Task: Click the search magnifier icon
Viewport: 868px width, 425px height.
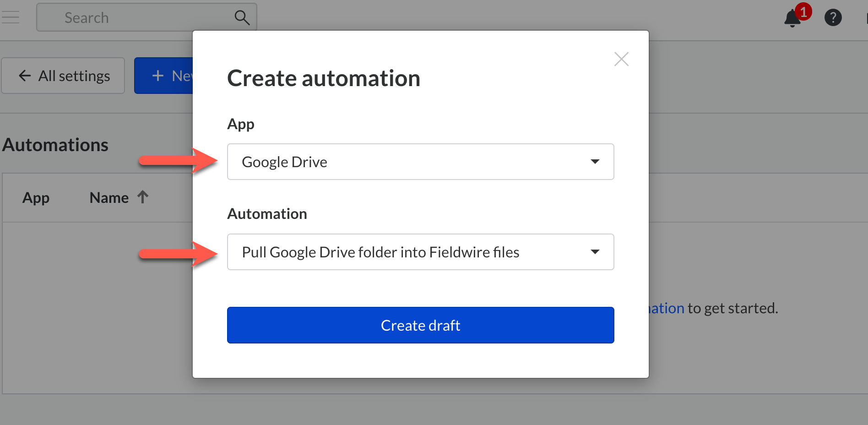Action: coord(242,18)
